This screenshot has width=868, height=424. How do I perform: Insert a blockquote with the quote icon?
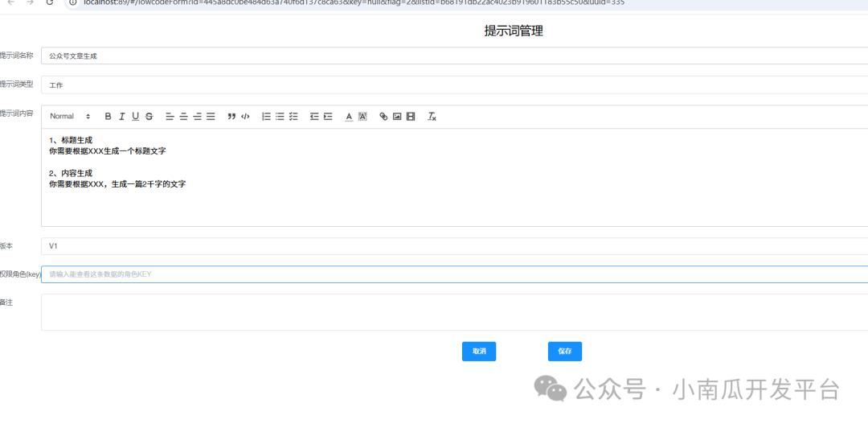point(232,117)
